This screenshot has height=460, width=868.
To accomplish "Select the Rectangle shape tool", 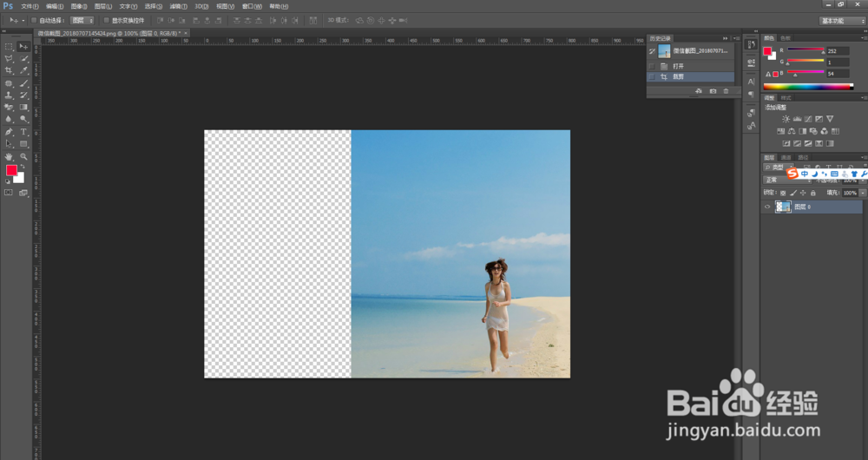I will click(23, 144).
